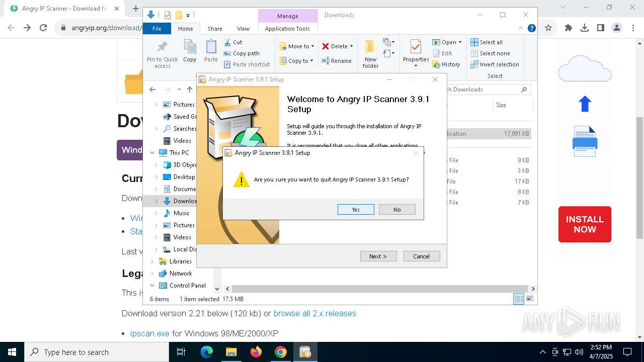
Task: Open browse all 2.x releases link
Action: 314,313
